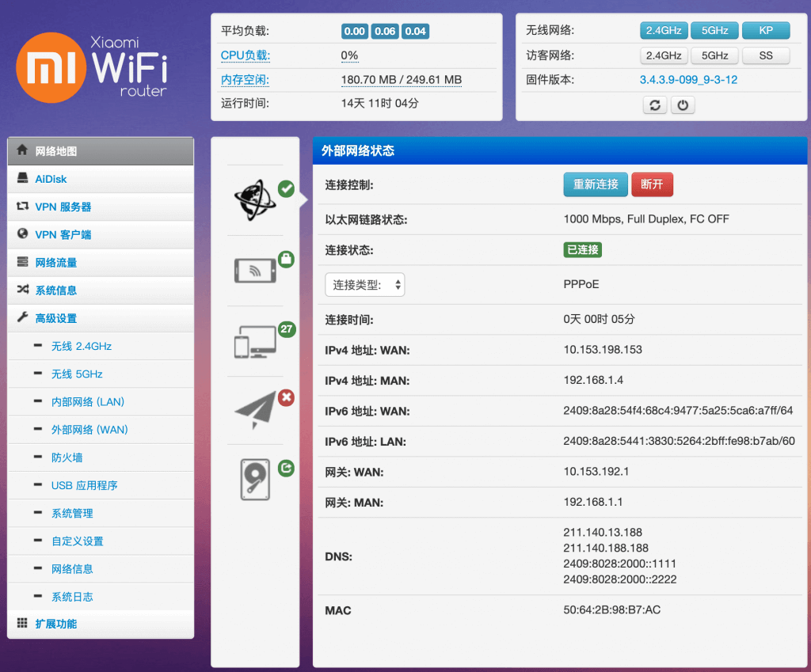Click the power shutdown icon button
The image size is (811, 672).
[682, 105]
